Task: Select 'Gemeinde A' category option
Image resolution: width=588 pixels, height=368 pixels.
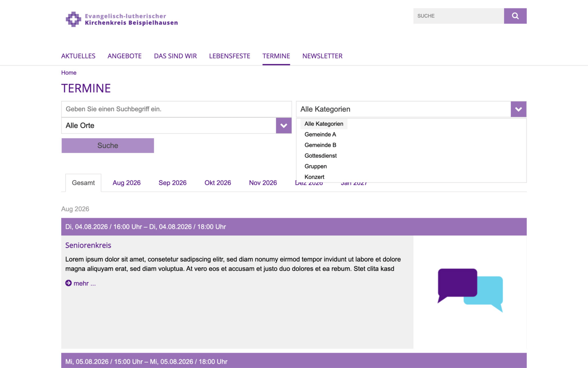Action: (320, 134)
